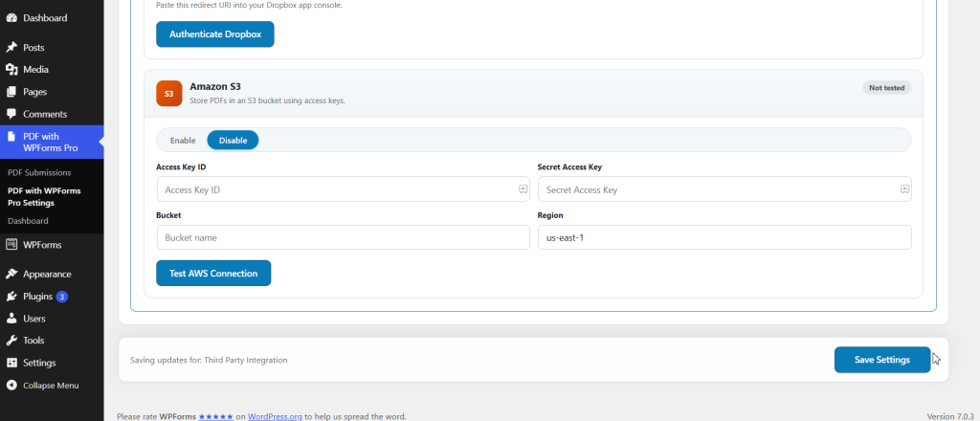Screen dimensions: 980x421
Task: Click the Not tested status badge
Action: (x=886, y=88)
